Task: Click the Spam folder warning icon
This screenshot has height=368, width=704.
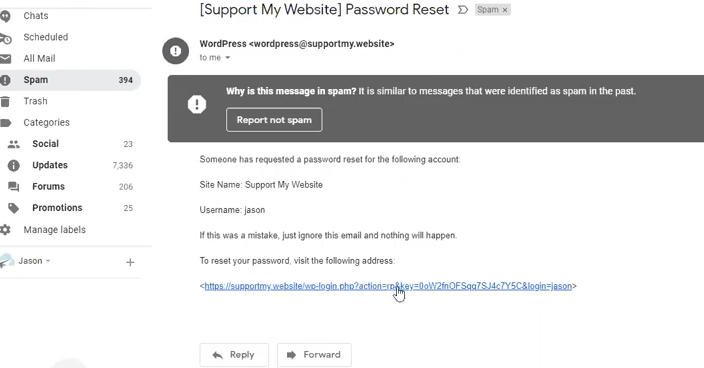Action: 5,80
